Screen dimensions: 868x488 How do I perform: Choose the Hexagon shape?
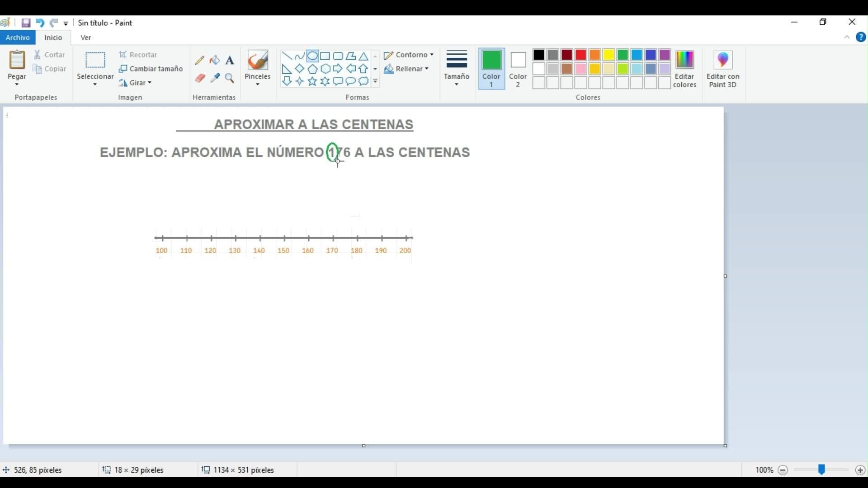tap(325, 69)
